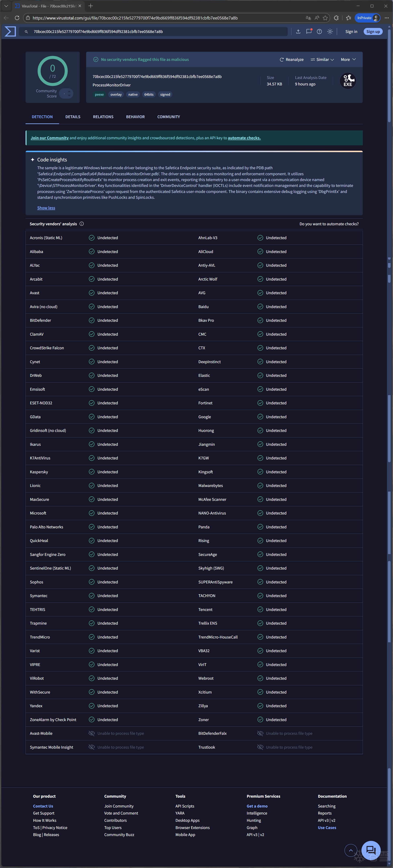Open the notifications chat icon in header
393x868 pixels.
point(308,31)
